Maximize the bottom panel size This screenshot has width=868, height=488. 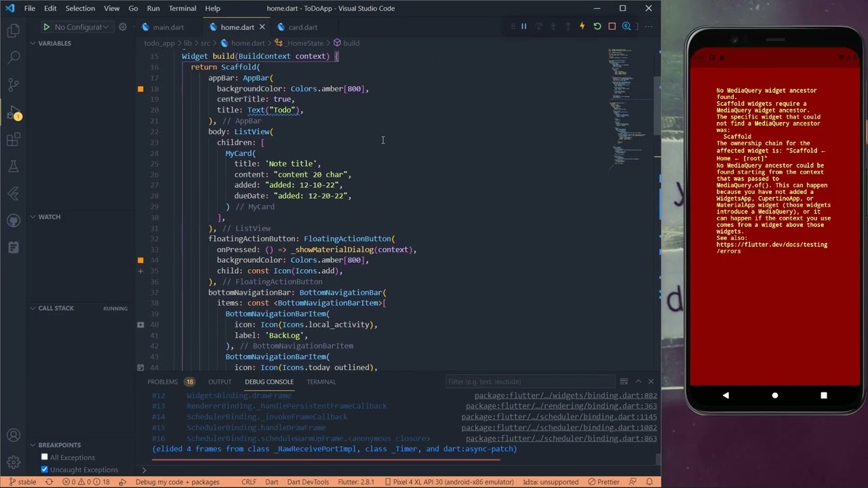pyautogui.click(x=638, y=382)
